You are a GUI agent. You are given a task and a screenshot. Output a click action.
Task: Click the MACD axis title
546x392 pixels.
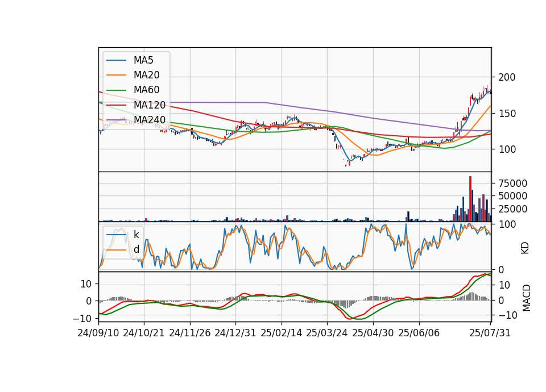[x=527, y=298]
